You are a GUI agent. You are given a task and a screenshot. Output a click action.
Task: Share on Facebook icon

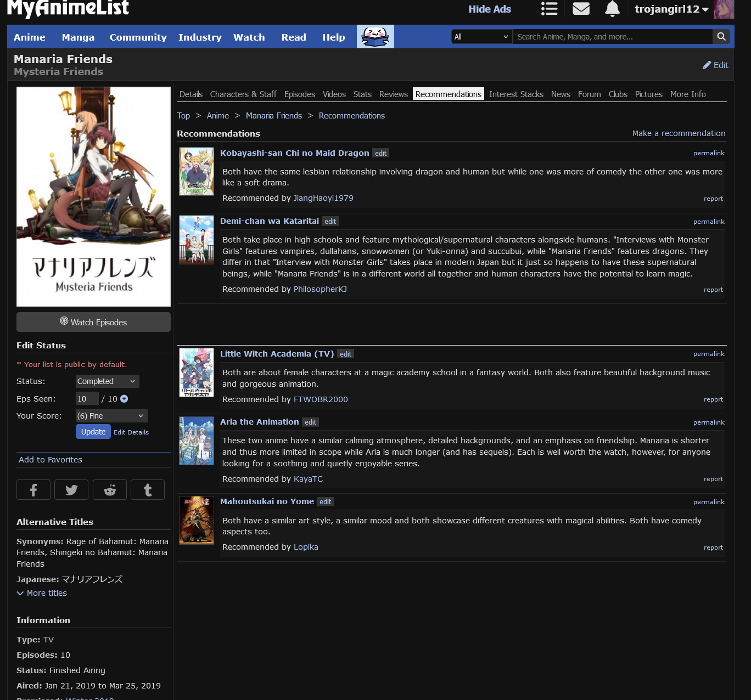(33, 490)
